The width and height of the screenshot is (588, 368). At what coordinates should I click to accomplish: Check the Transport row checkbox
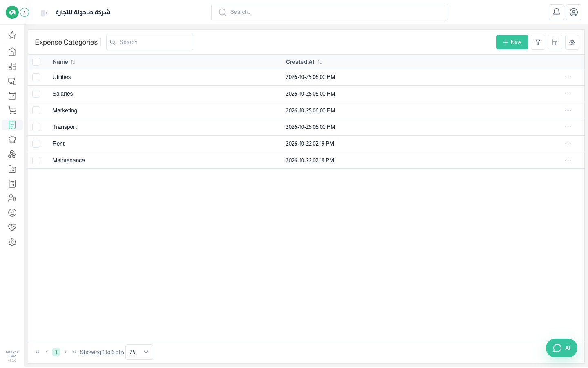pos(36,127)
